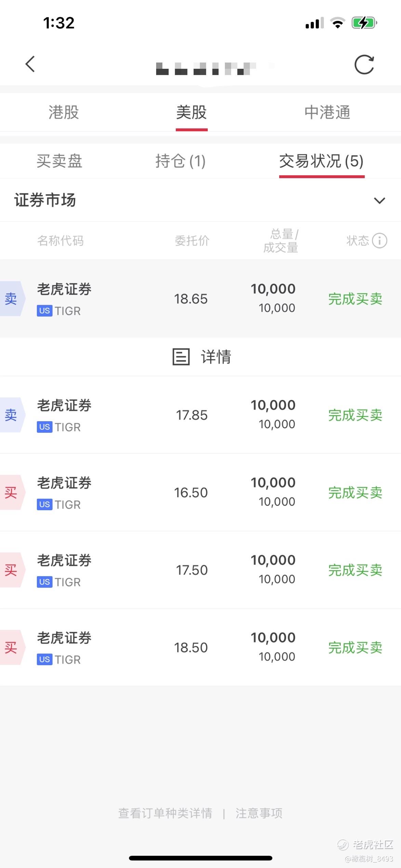Open the 买卖盘 tab
The width and height of the screenshot is (401, 868).
click(59, 161)
